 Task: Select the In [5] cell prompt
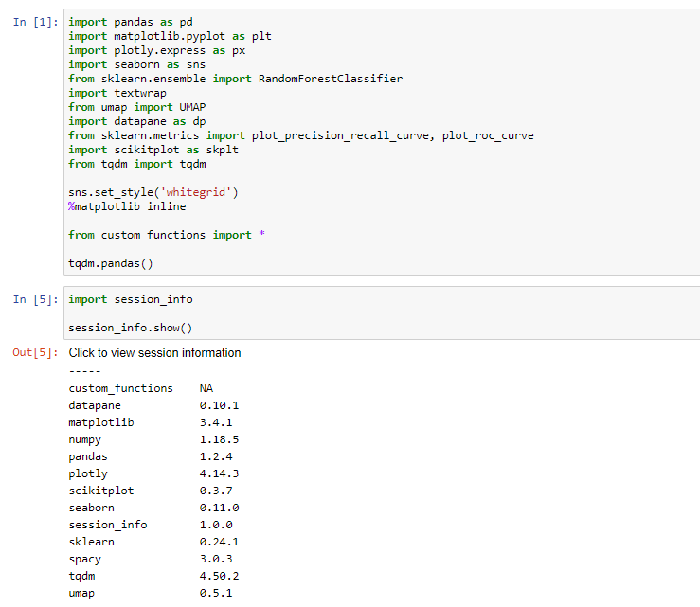pos(36,299)
